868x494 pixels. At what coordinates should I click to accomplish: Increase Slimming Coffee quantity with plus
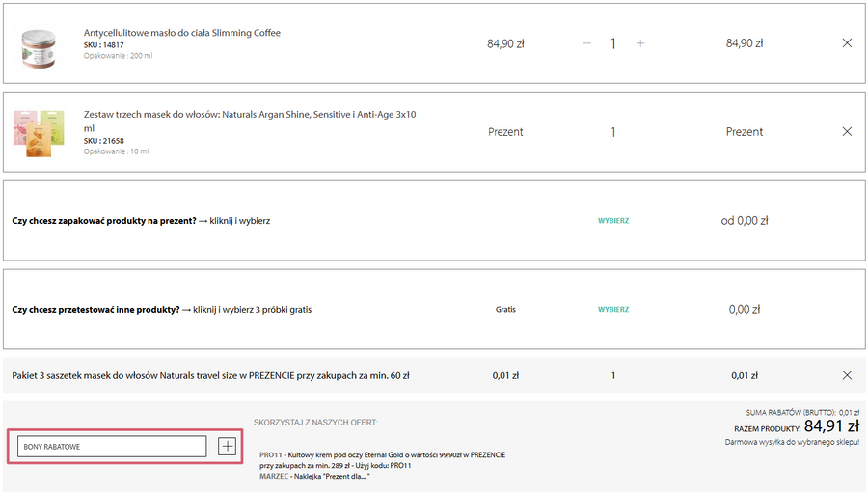[640, 43]
